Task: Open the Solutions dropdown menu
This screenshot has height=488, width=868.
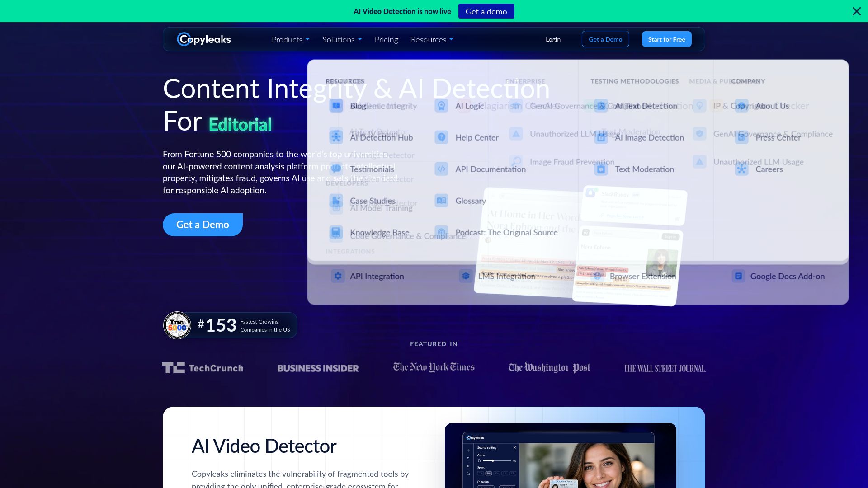Action: 342,40
